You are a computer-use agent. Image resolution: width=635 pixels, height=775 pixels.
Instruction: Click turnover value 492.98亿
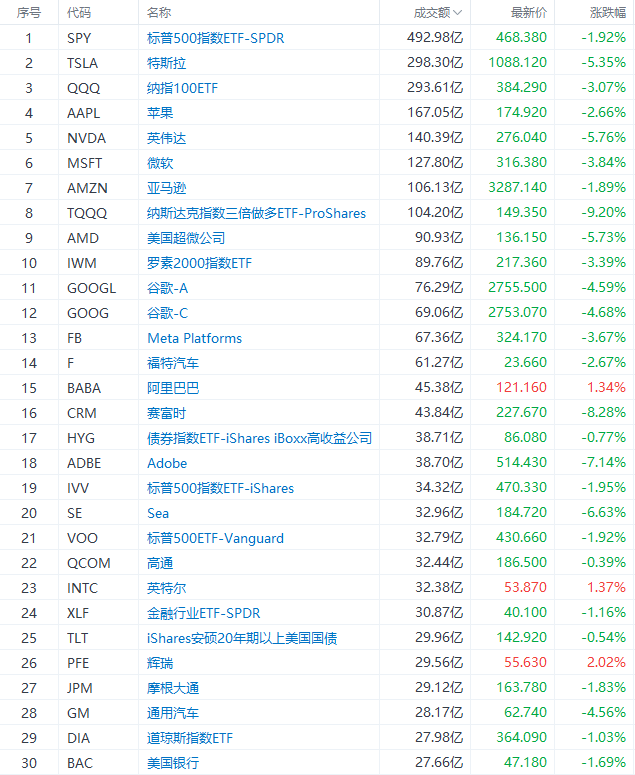click(435, 37)
